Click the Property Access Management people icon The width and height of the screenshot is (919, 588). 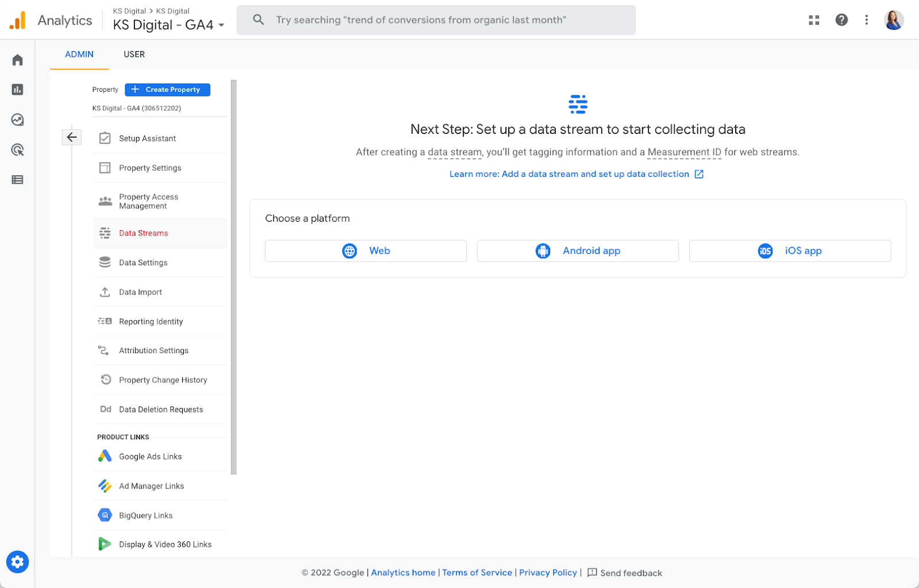105,201
